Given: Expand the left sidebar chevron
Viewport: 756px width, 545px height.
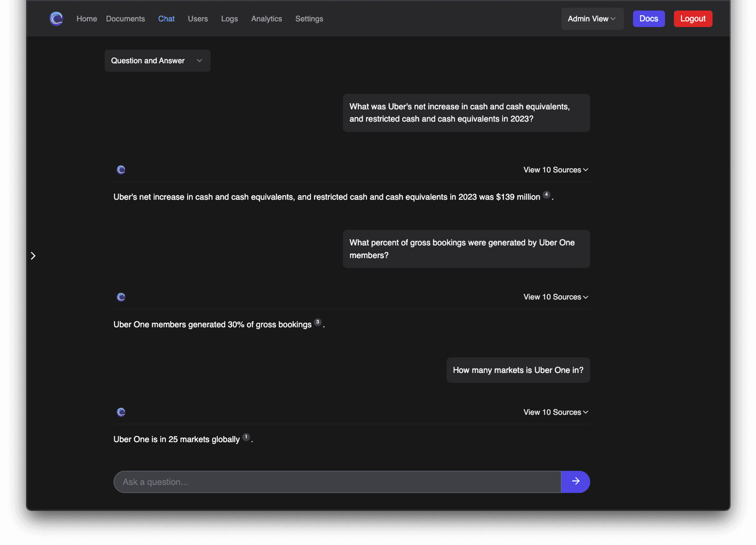Looking at the screenshot, I should click(33, 256).
